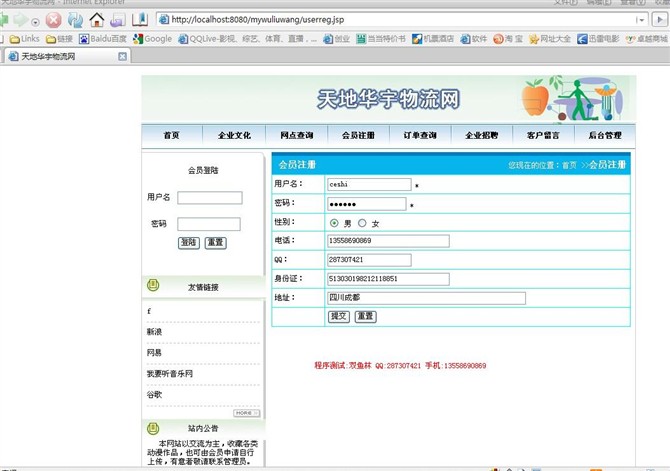Viewport: 670px width, 471px height.
Task: Click QQ number field
Action: coord(369,260)
